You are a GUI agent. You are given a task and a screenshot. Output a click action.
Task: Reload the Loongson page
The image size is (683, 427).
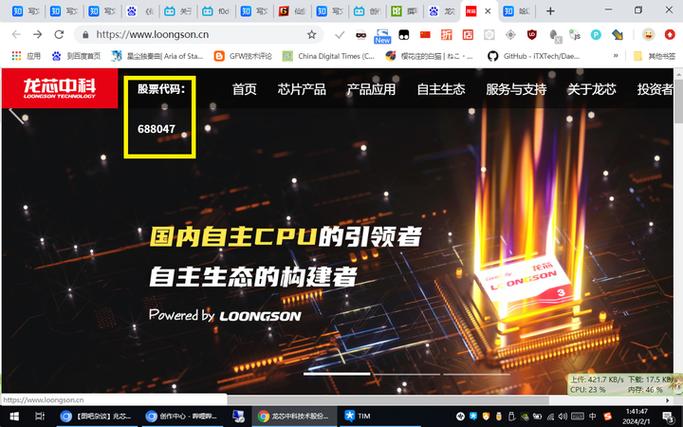pyautogui.click(x=59, y=34)
